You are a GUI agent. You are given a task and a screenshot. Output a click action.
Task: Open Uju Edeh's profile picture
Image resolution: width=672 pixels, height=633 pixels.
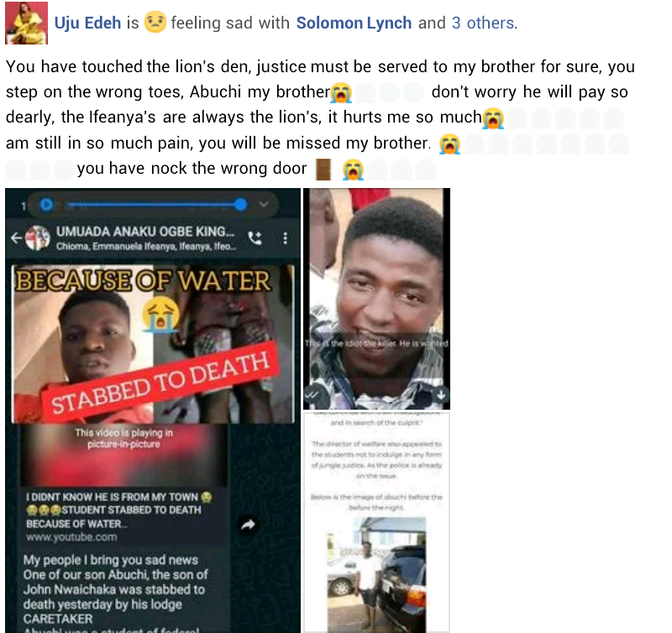[x=26, y=23]
